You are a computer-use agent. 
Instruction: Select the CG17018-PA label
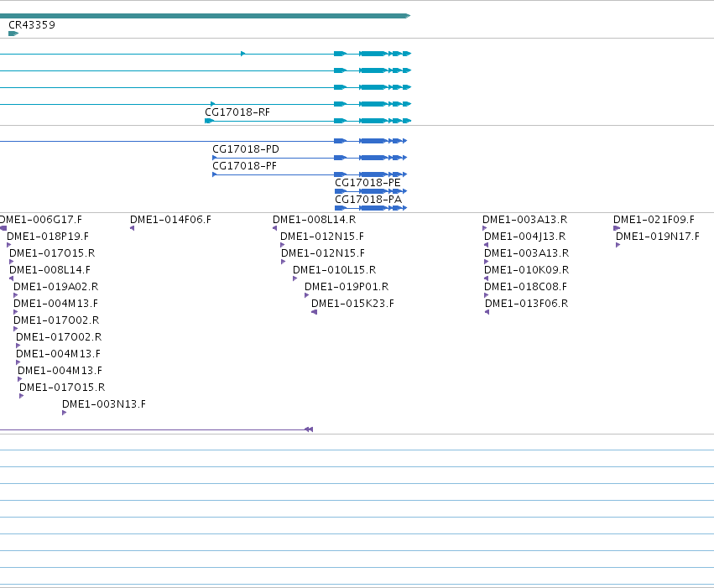click(368, 200)
